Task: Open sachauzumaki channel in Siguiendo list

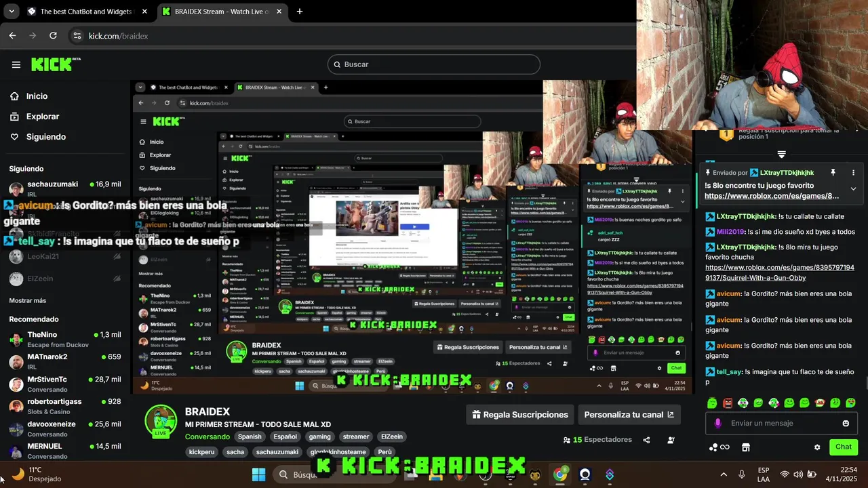Action: click(64, 188)
